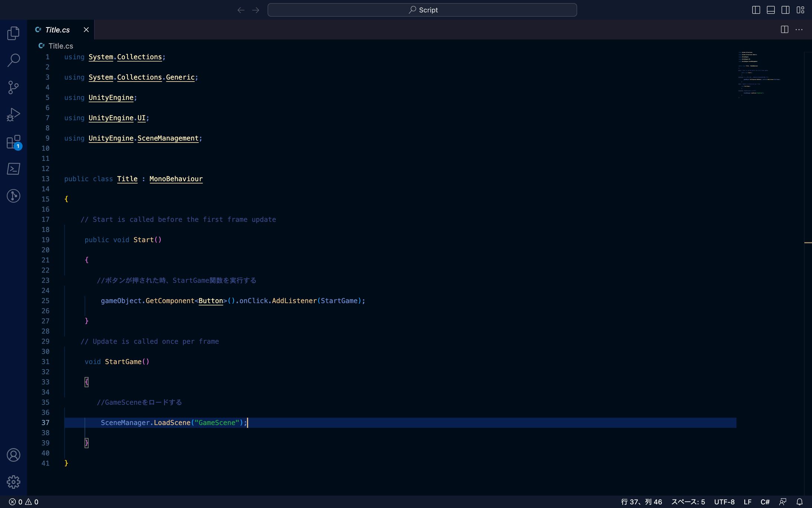Viewport: 812px width, 508px height.
Task: Open the Explorer view in activity bar
Action: 13,33
